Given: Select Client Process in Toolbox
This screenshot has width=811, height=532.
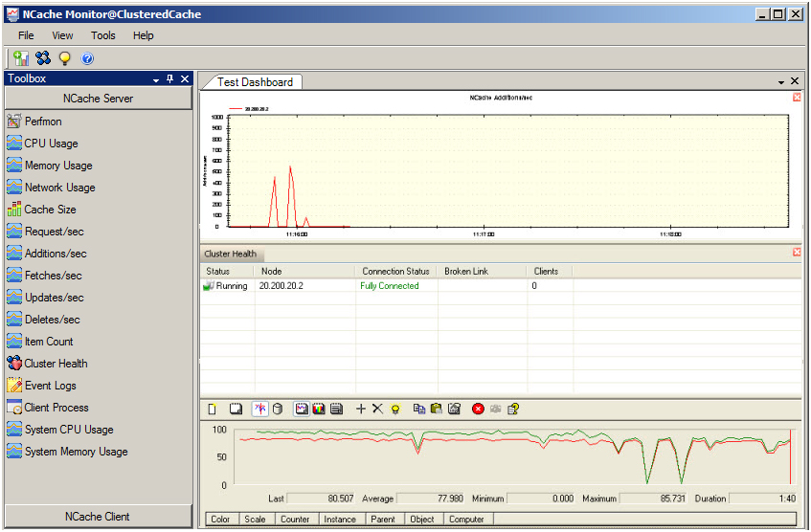Looking at the screenshot, I should [48, 408].
